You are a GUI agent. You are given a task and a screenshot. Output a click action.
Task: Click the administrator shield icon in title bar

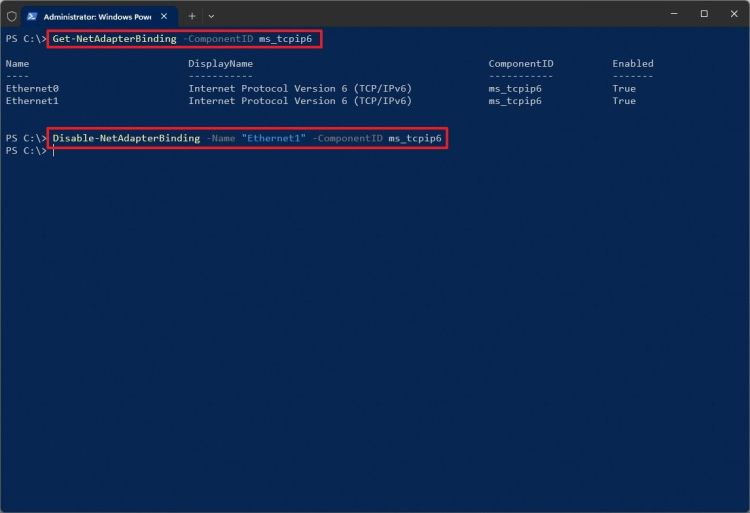tap(11, 16)
